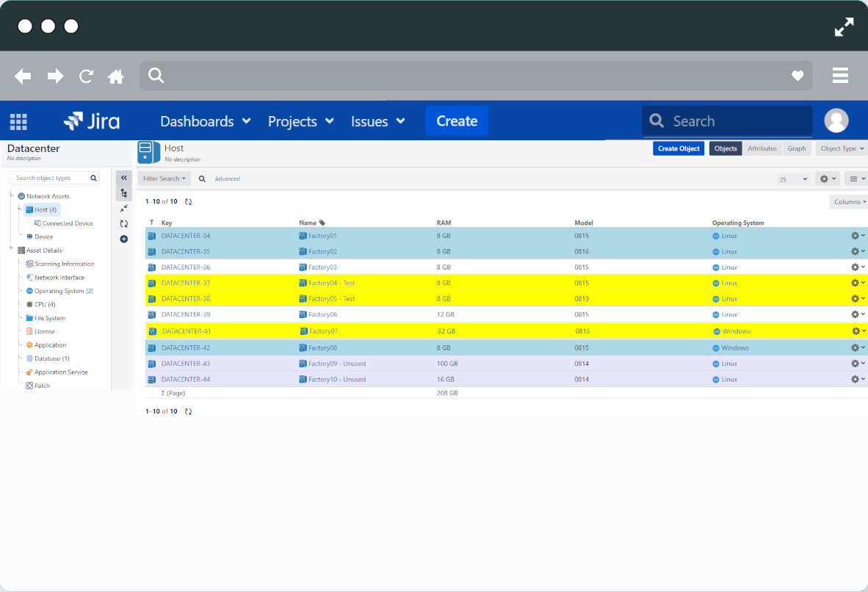Image resolution: width=868 pixels, height=592 pixels.
Task: Open the gear menu for DATACENTER-41
Action: click(x=858, y=331)
